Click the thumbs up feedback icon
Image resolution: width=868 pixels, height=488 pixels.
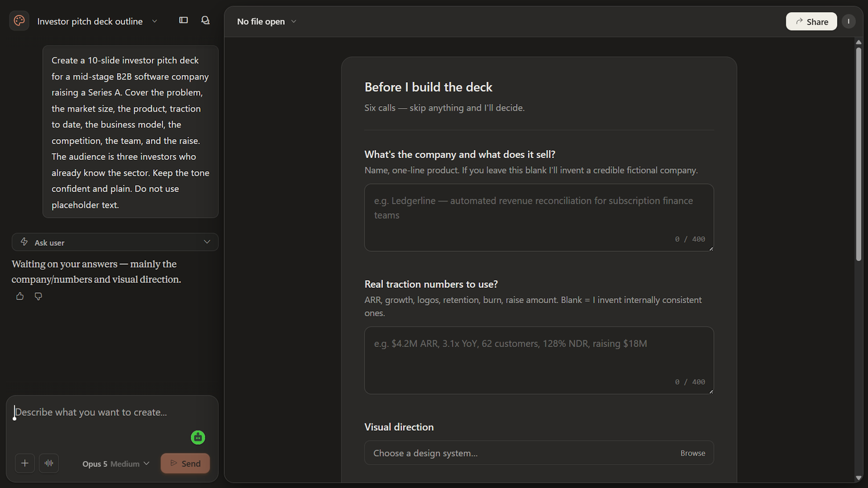click(20, 296)
